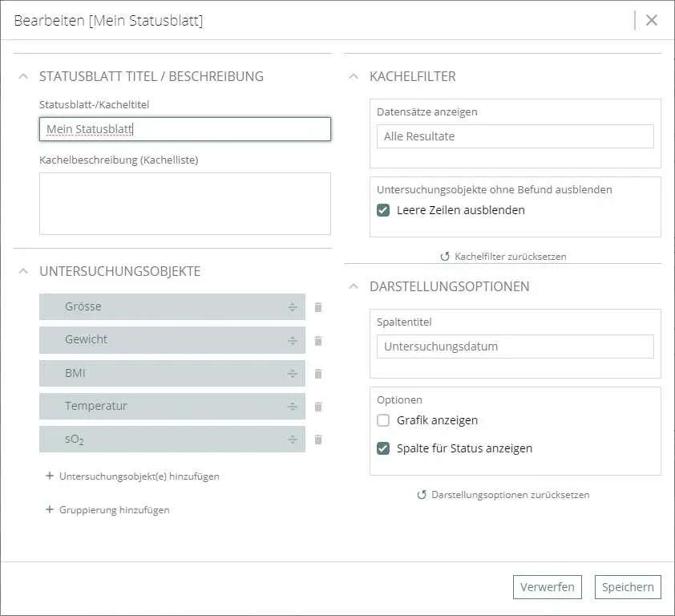Collapse the Kachelfilter section
This screenshot has height=616, width=675.
354,76
